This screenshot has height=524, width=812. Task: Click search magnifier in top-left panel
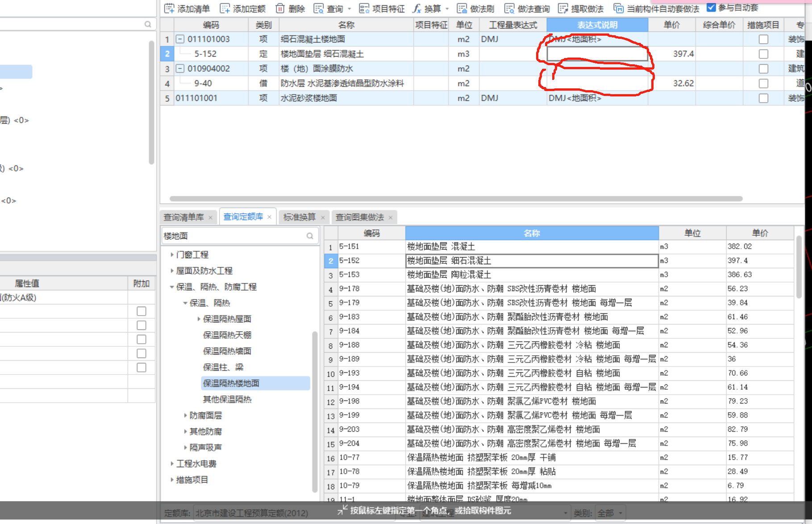click(148, 24)
